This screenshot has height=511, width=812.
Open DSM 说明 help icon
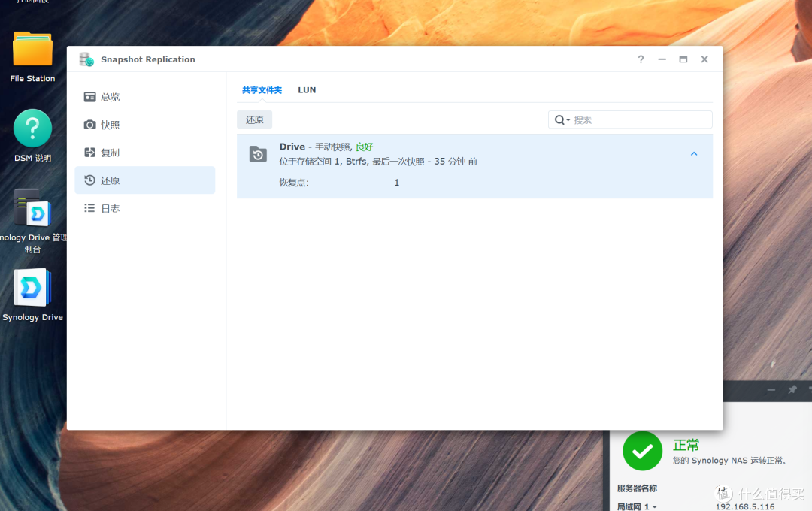[x=32, y=129]
